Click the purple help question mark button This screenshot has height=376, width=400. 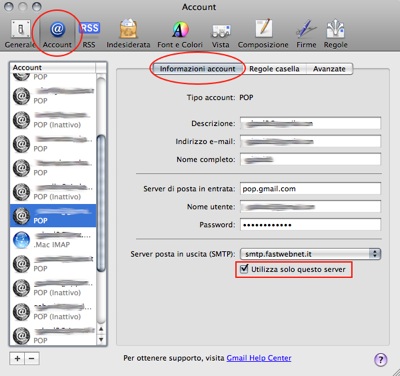coord(380,360)
